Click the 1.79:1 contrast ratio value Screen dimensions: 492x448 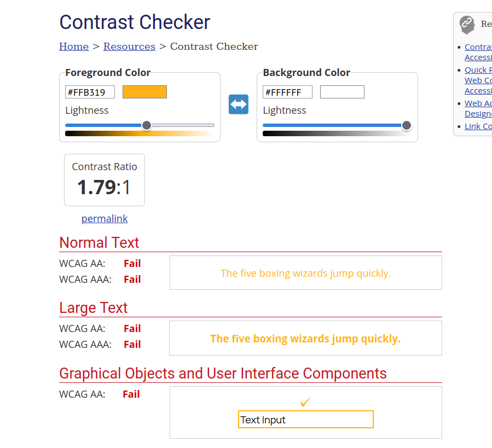click(x=104, y=188)
